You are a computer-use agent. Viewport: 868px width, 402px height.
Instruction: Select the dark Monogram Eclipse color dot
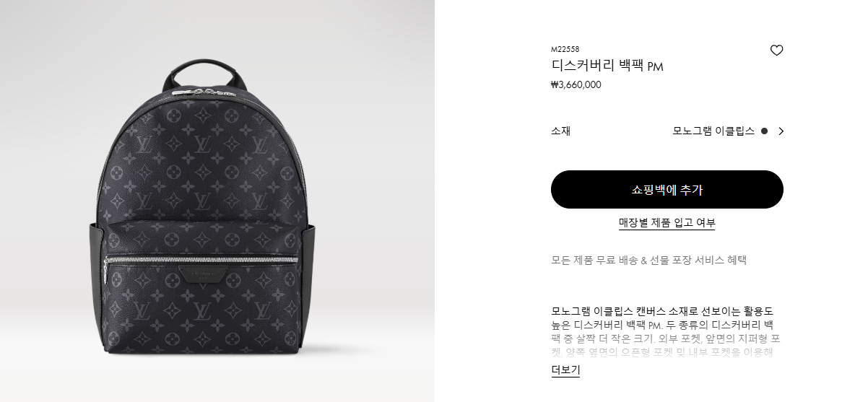pos(764,131)
